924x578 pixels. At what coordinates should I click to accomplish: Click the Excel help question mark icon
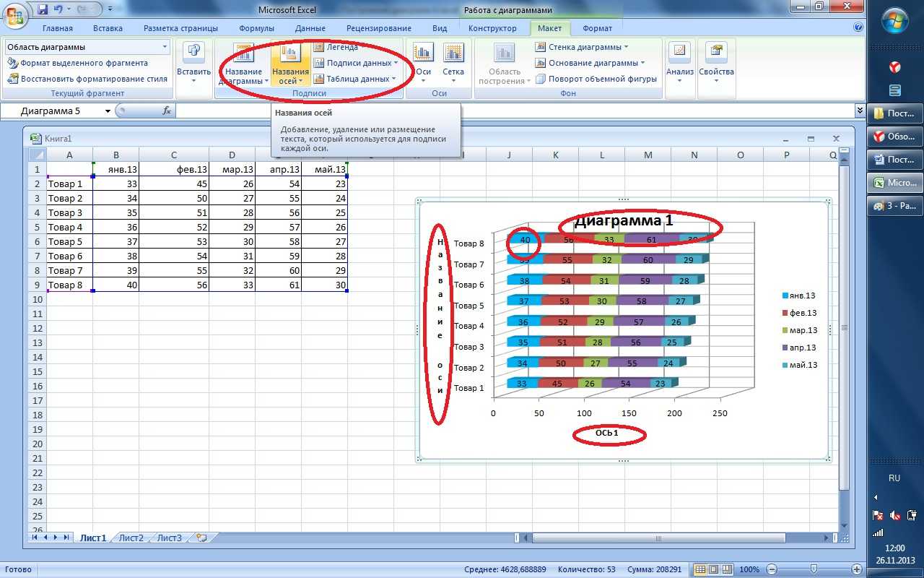pyautogui.click(x=858, y=27)
